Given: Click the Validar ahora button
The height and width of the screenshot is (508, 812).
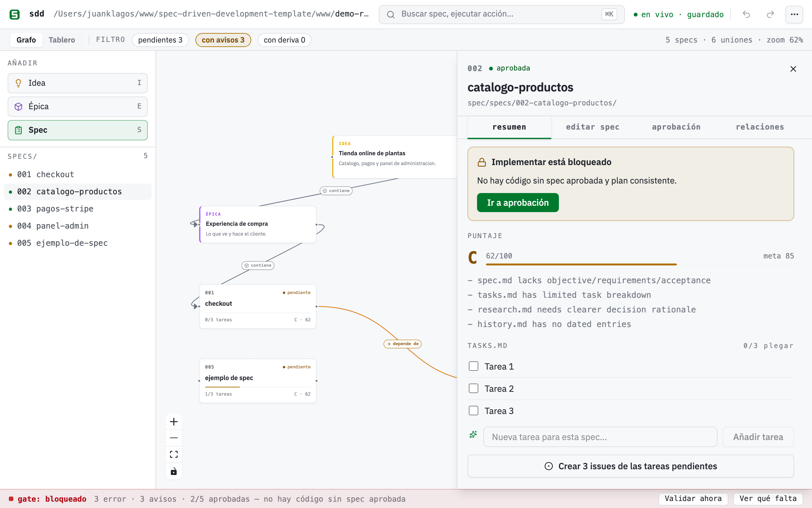Looking at the screenshot, I should (x=693, y=498).
